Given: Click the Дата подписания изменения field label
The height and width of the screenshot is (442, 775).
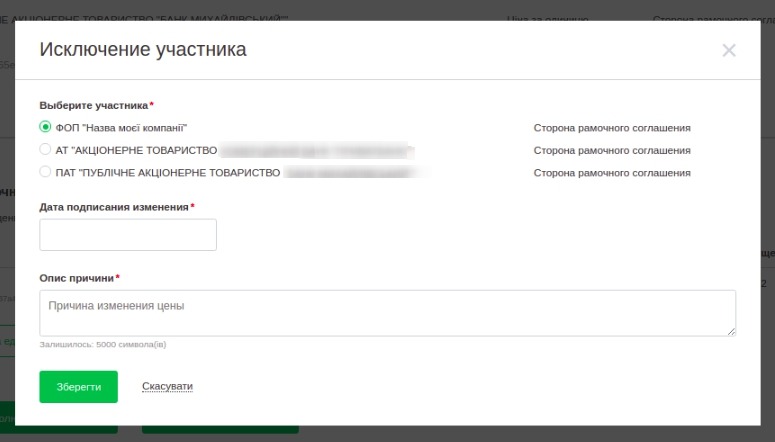Looking at the screenshot, I should (114, 207).
